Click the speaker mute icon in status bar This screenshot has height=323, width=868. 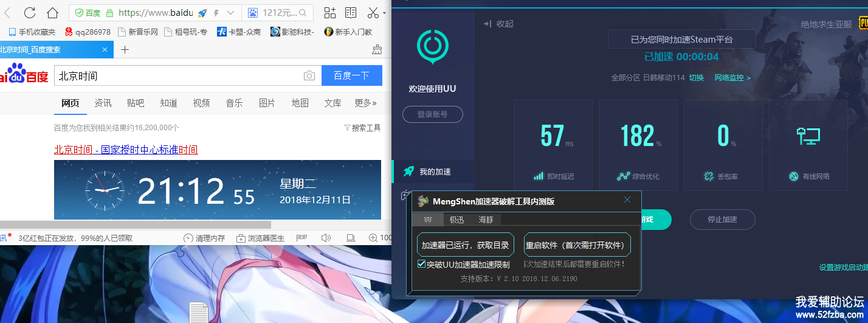[x=326, y=238]
